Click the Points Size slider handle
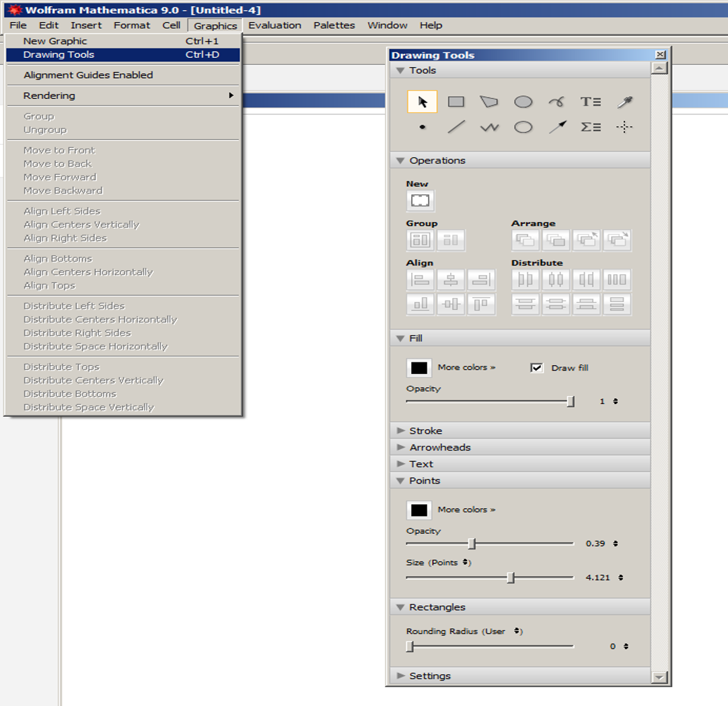 (511, 578)
